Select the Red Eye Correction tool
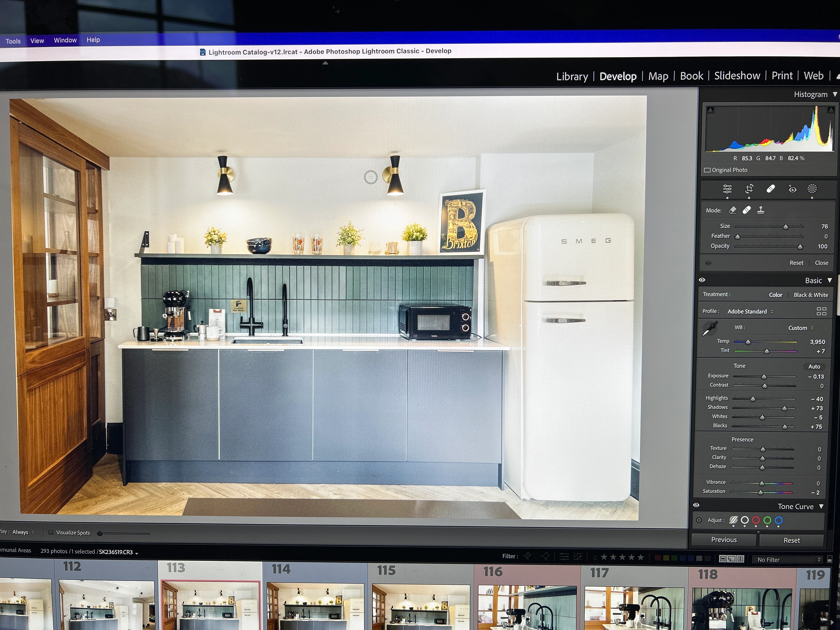 click(792, 189)
